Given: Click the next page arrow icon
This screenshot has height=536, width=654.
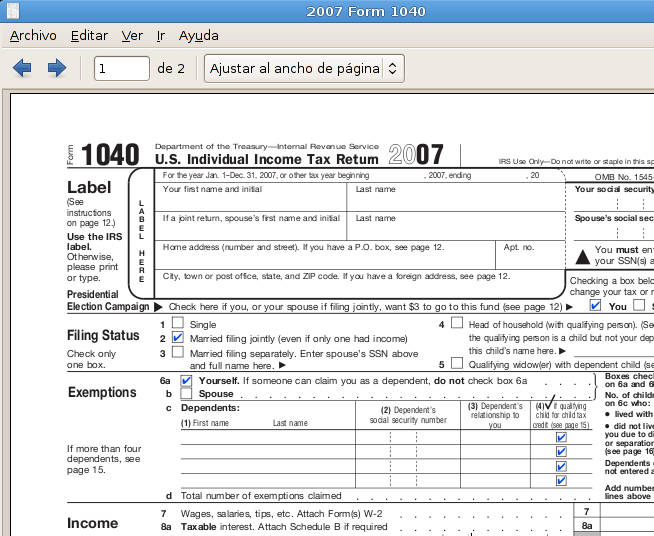Looking at the screenshot, I should click(57, 69).
